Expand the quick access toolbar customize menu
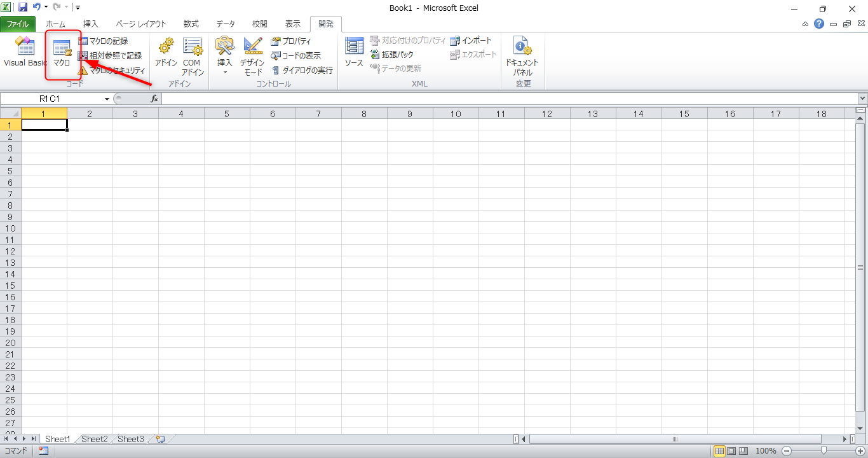 (x=78, y=8)
